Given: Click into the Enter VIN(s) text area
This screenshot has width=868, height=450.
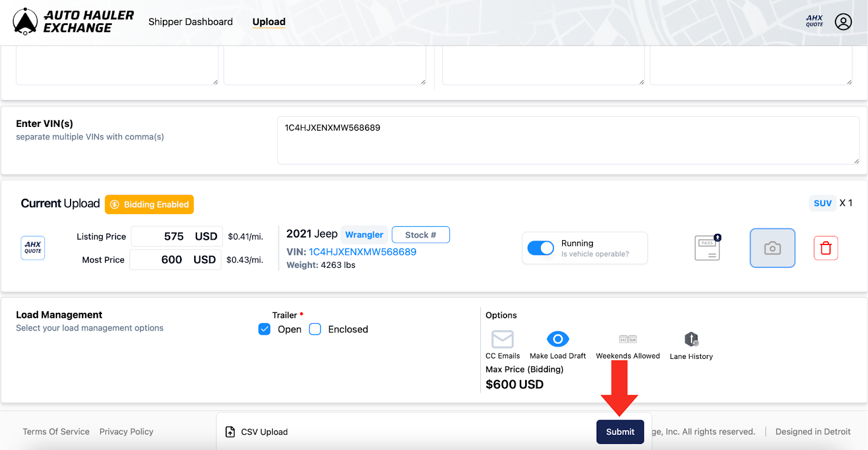Looking at the screenshot, I should (x=568, y=140).
